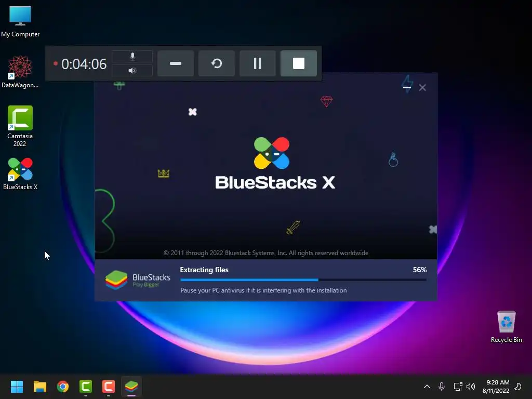Minimize the recorder toolbar with the dash button
Screen dimensions: 532x399
[x=176, y=63]
